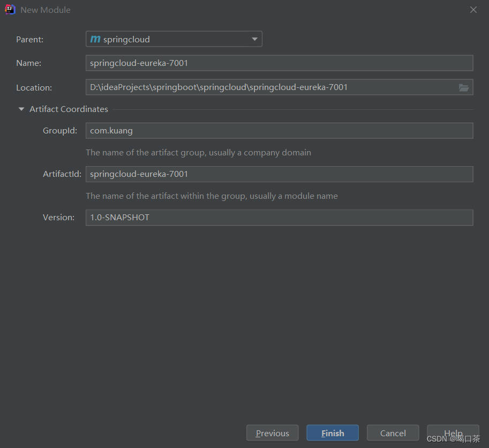Click the 'GroupId:' label
Viewport: 489px width, 448px height.
60,130
